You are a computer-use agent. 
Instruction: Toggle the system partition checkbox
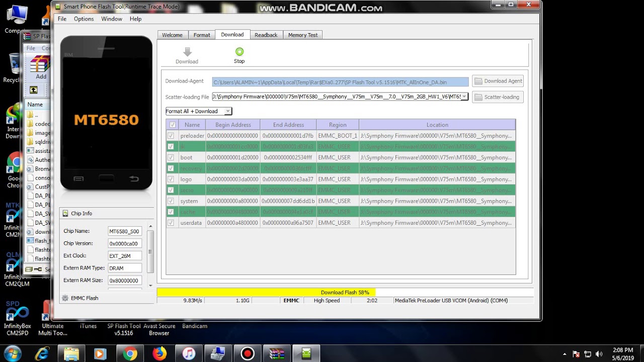click(x=171, y=201)
